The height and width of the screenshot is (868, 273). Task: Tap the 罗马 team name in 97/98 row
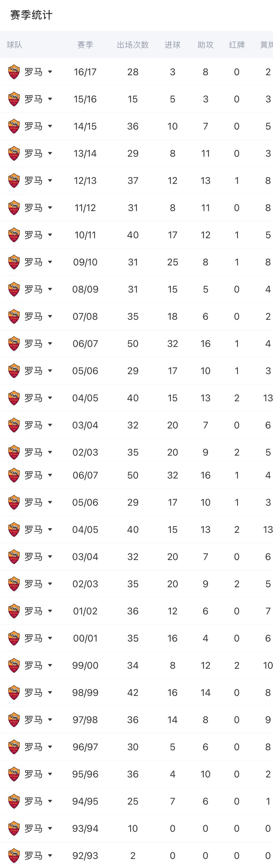[33, 720]
